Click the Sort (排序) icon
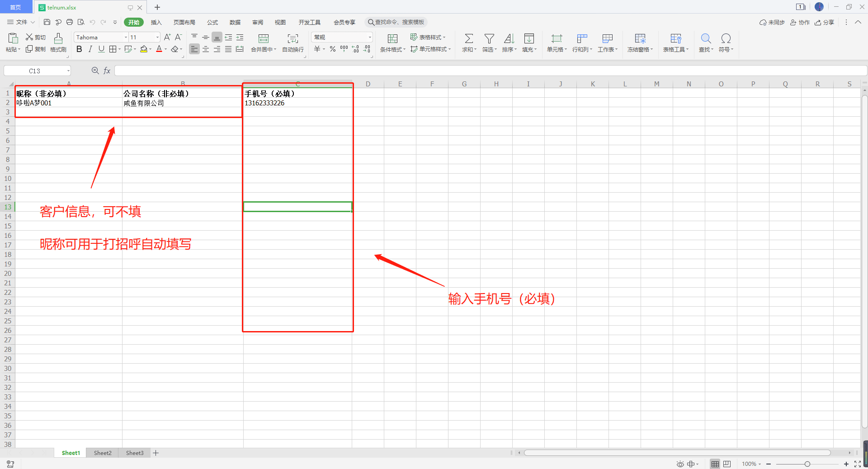The height and width of the screenshot is (469, 868). click(509, 39)
